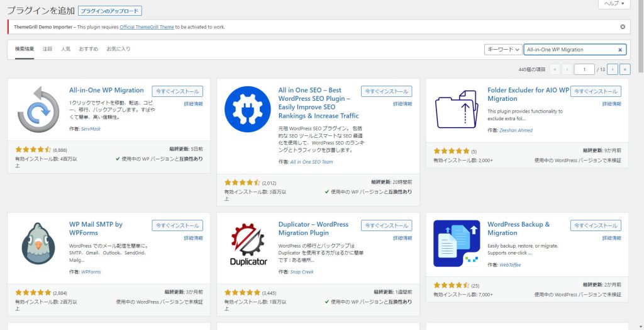
Task: Open author link WPForms
Action: (x=91, y=272)
